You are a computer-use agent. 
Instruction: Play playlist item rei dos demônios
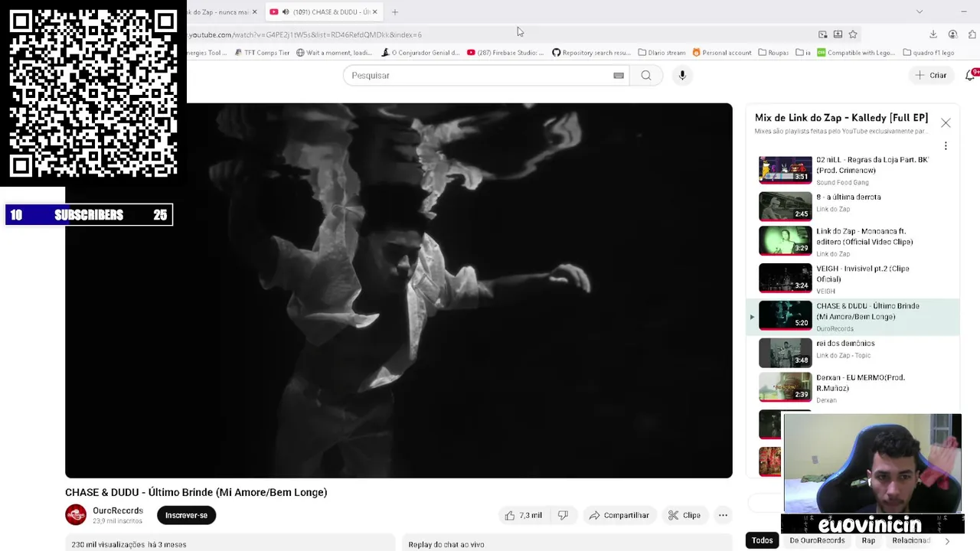pyautogui.click(x=852, y=352)
